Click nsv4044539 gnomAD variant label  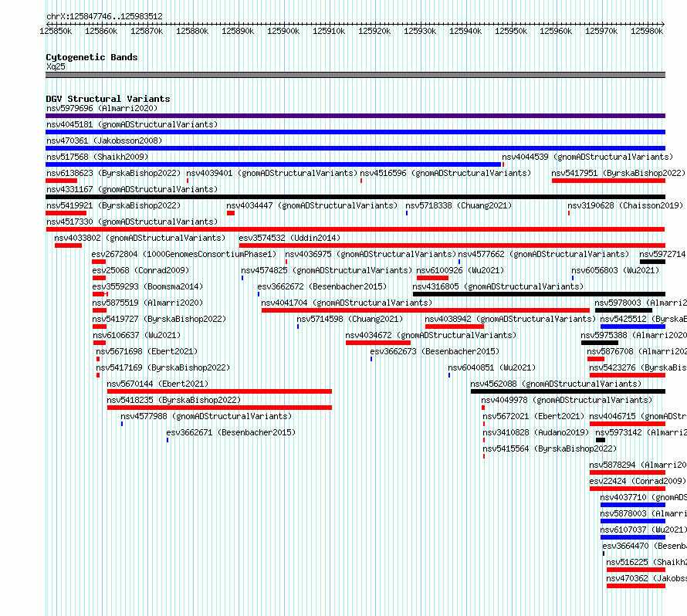587,157
